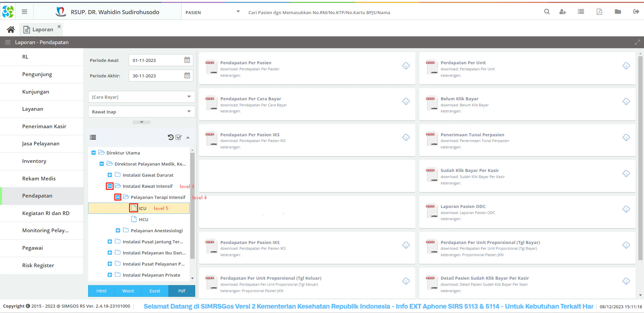
Task: Download Belum Klik Bayar report
Action: click(x=626, y=101)
